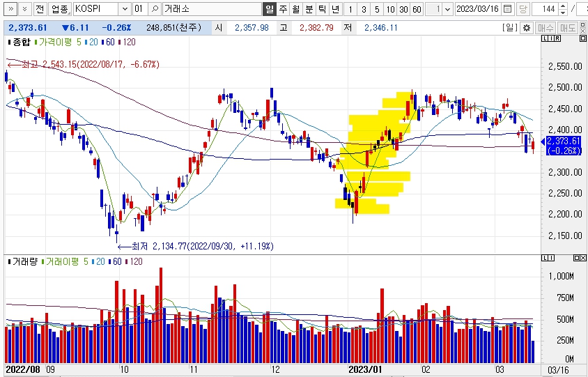Select the 3 interval button
Viewport: 588px width, 377px height.
click(364, 9)
